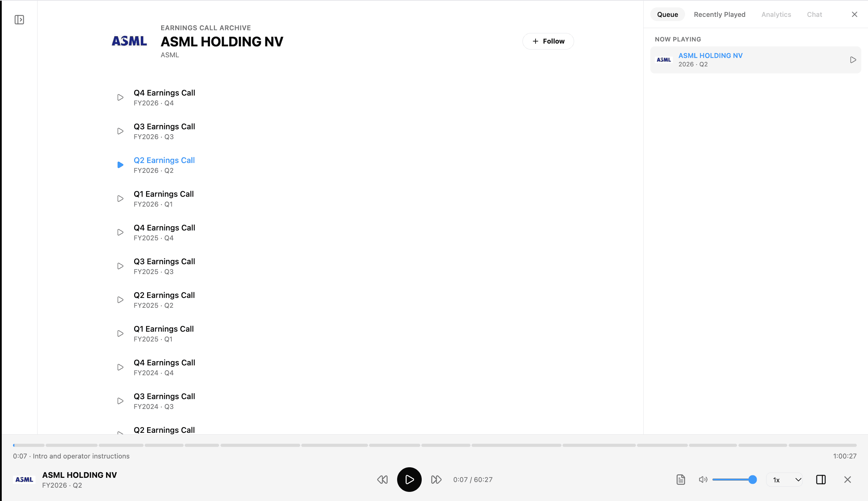Screen dimensions: 868x501
Task: Play the queued ASML 2026 Q2 item
Action: (x=853, y=60)
